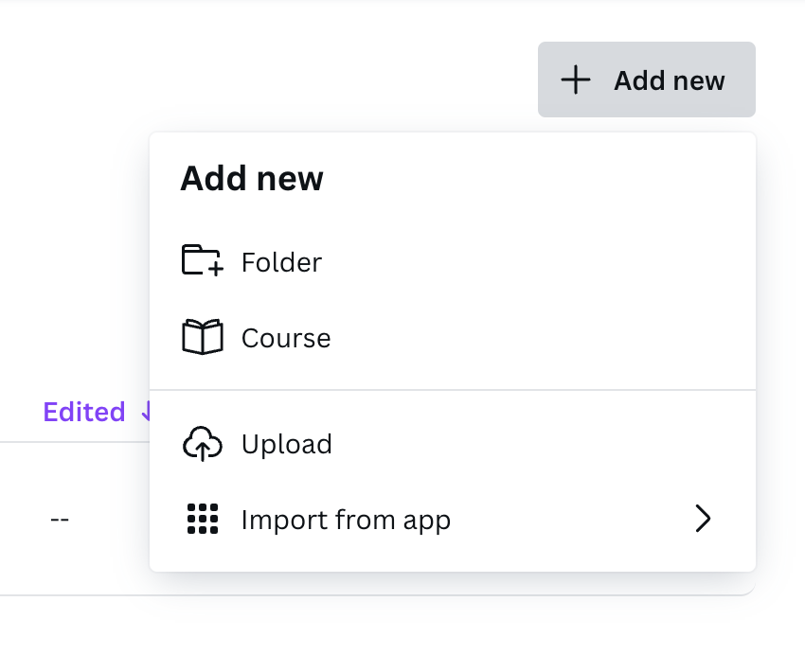805x672 pixels.
Task: Expand the Import from app submenu chevron
Action: tap(702, 520)
